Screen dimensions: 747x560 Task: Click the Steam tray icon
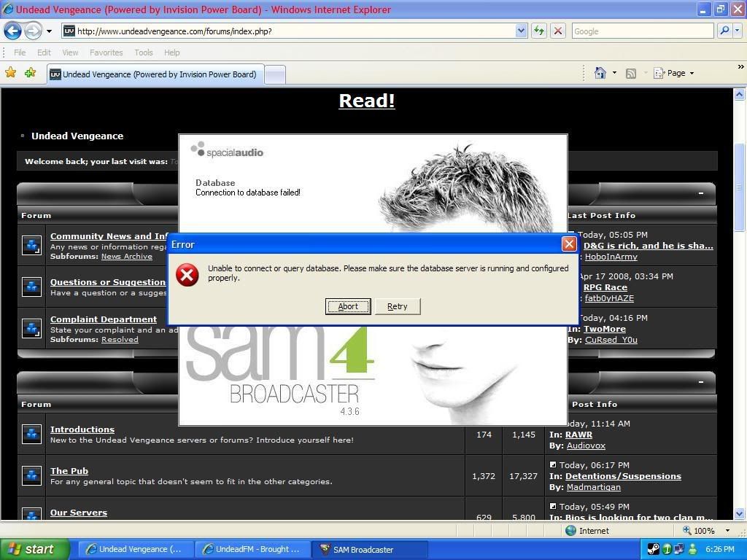click(653, 550)
